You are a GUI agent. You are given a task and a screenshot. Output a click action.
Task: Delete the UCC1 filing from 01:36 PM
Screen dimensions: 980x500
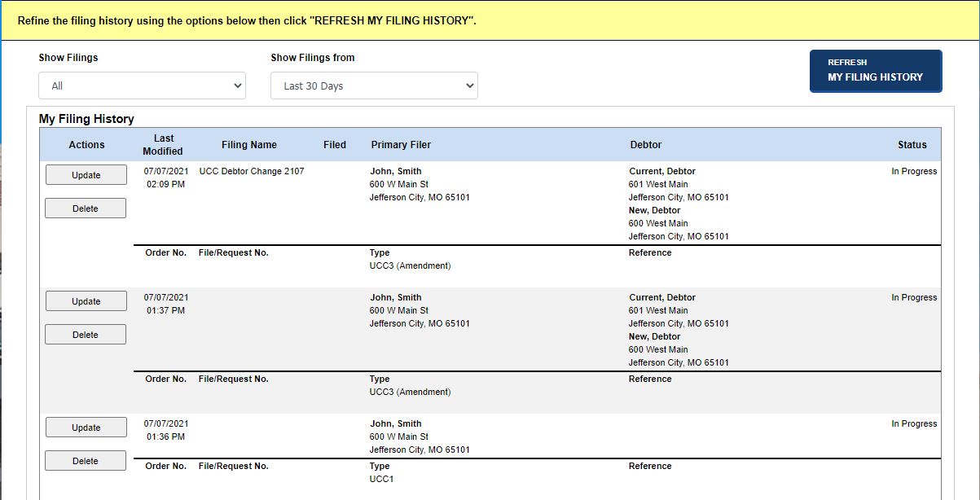click(x=86, y=460)
